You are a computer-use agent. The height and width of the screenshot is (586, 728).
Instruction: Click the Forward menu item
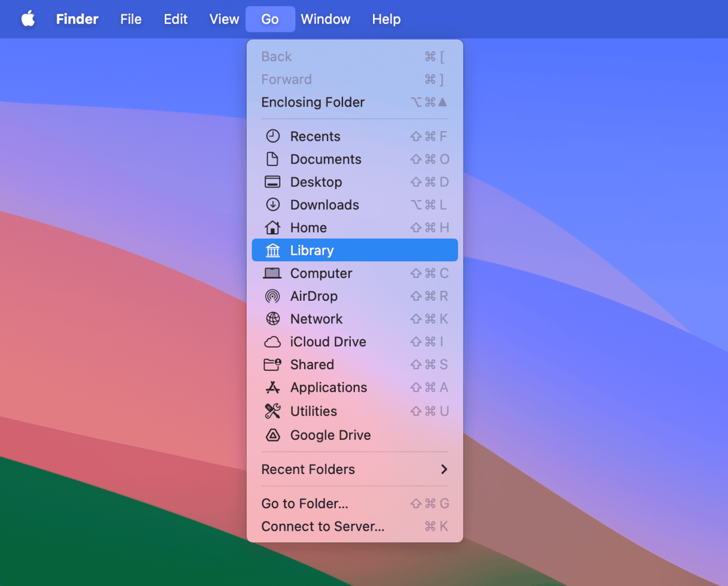(355, 80)
